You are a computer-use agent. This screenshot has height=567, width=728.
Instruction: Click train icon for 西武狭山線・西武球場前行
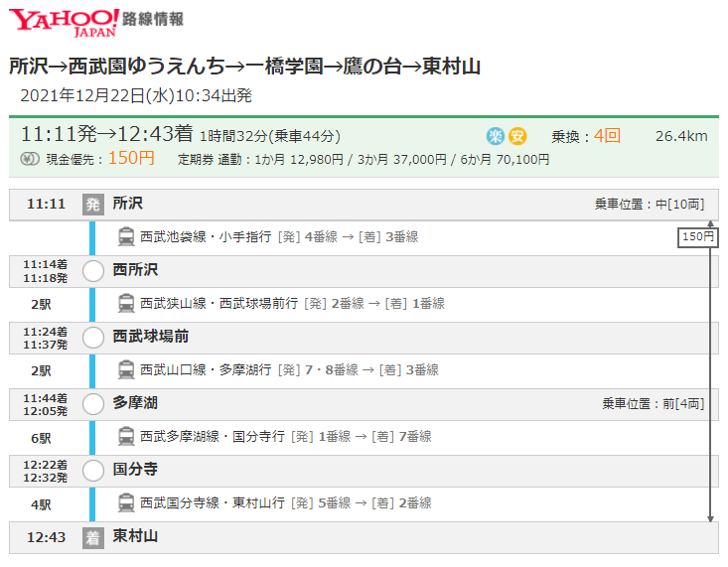[x=126, y=304]
